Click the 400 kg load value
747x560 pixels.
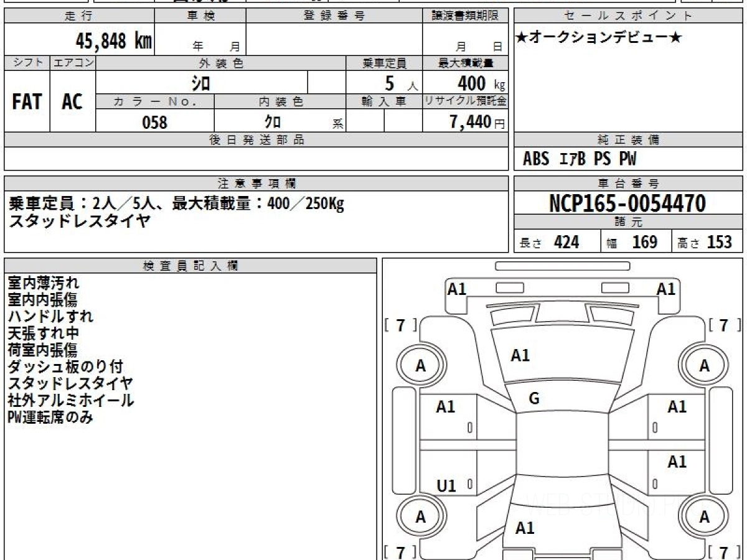click(x=481, y=83)
